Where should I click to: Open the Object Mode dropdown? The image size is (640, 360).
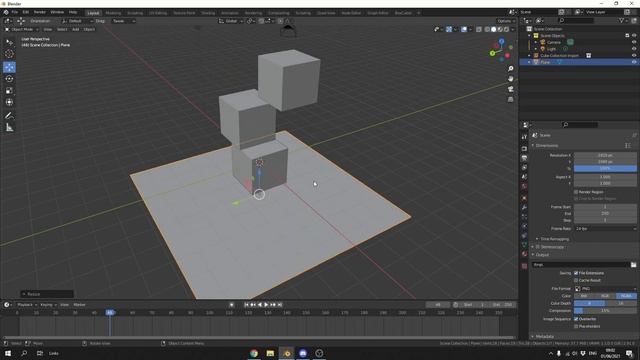[x=22, y=29]
